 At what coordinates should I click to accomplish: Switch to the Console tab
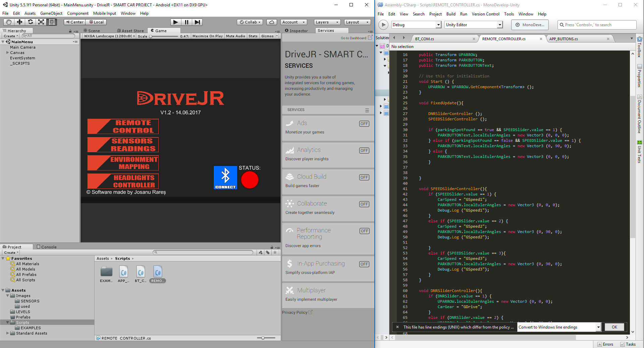(x=47, y=247)
